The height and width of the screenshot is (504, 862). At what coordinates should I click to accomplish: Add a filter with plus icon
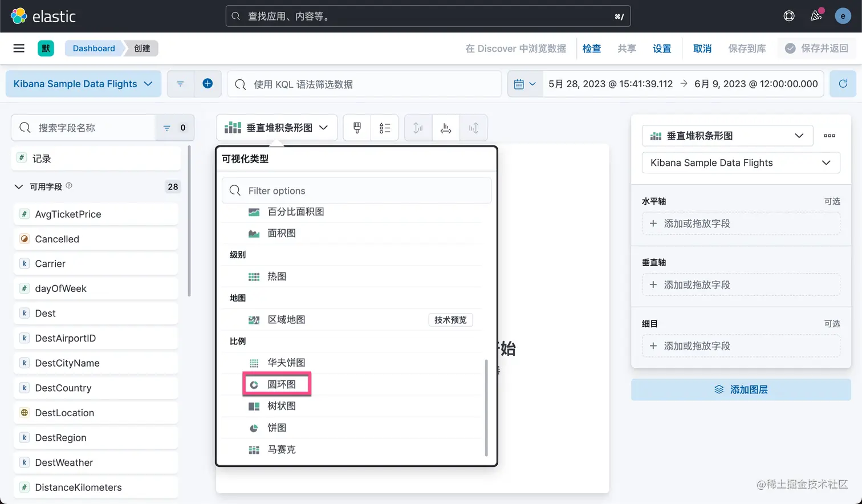click(208, 84)
